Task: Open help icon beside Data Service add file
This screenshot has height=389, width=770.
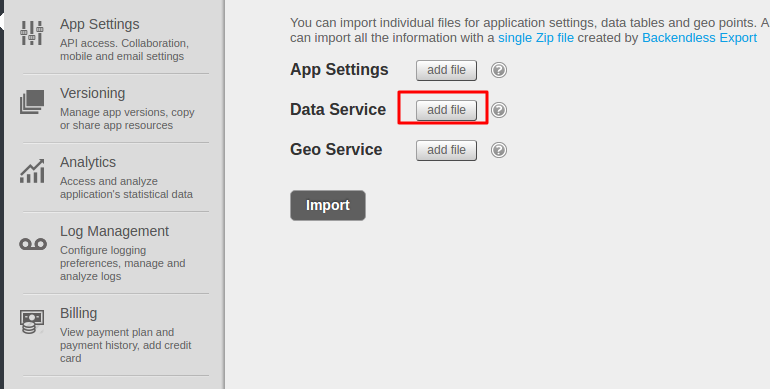Action: pyautogui.click(x=498, y=110)
